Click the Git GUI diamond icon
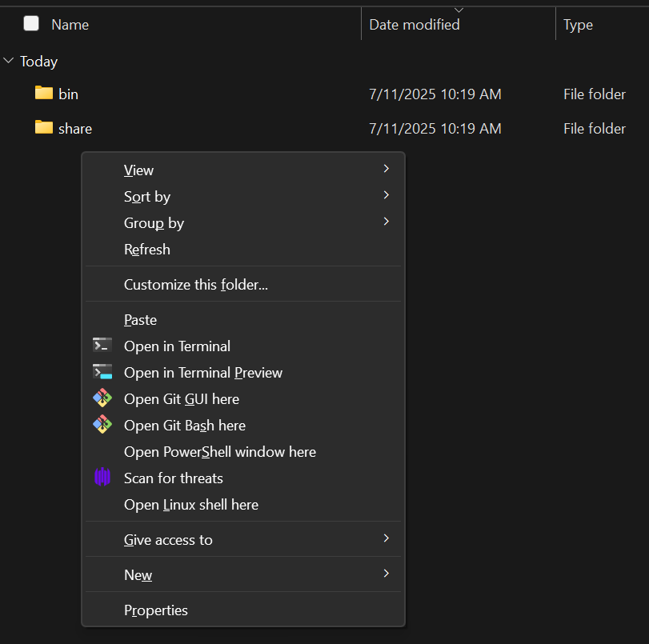649x644 pixels. 102,398
